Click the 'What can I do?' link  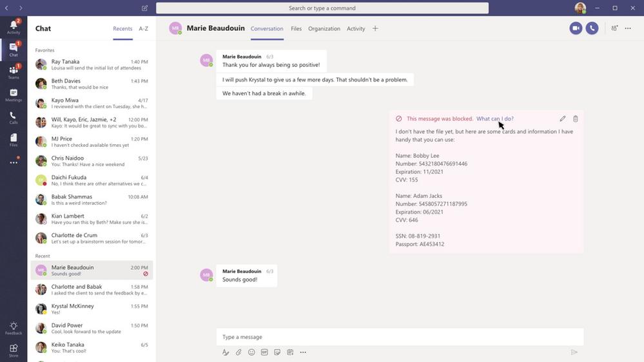pos(495,119)
